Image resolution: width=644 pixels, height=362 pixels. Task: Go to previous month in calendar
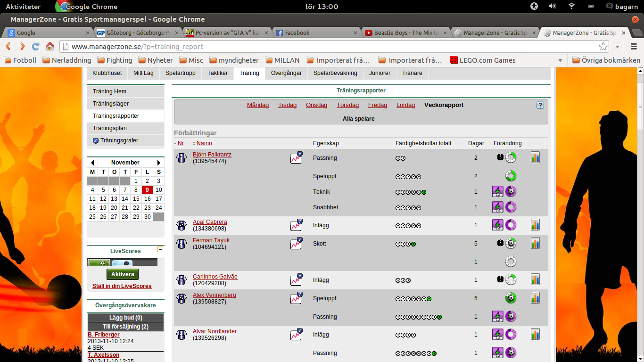point(92,163)
